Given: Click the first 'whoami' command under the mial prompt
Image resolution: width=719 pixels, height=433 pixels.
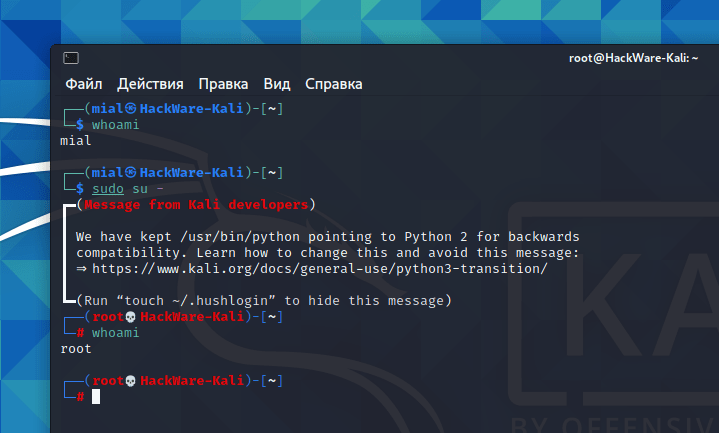Looking at the screenshot, I should (x=115, y=125).
